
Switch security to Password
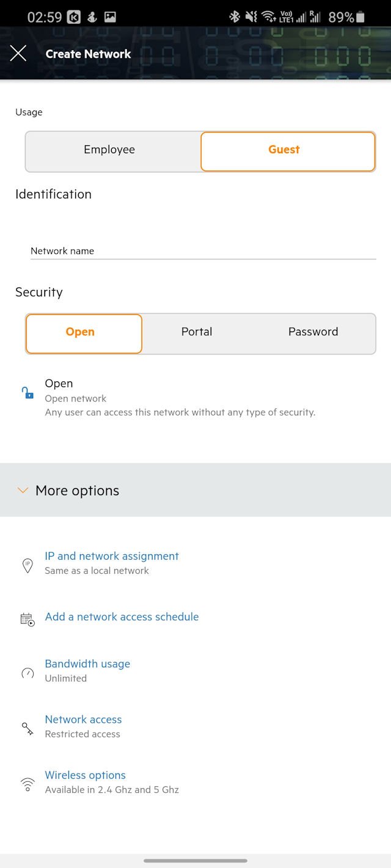coord(313,332)
